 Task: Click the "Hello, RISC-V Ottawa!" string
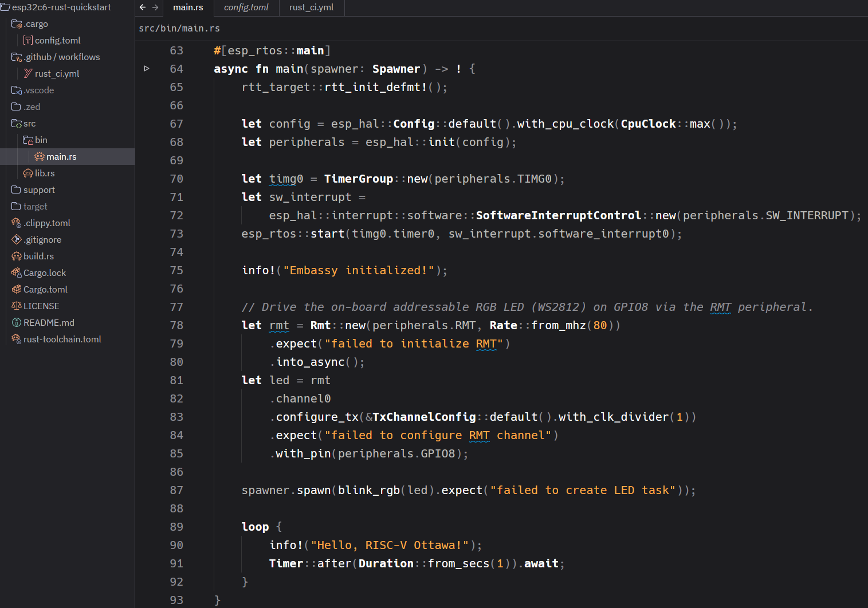point(390,545)
